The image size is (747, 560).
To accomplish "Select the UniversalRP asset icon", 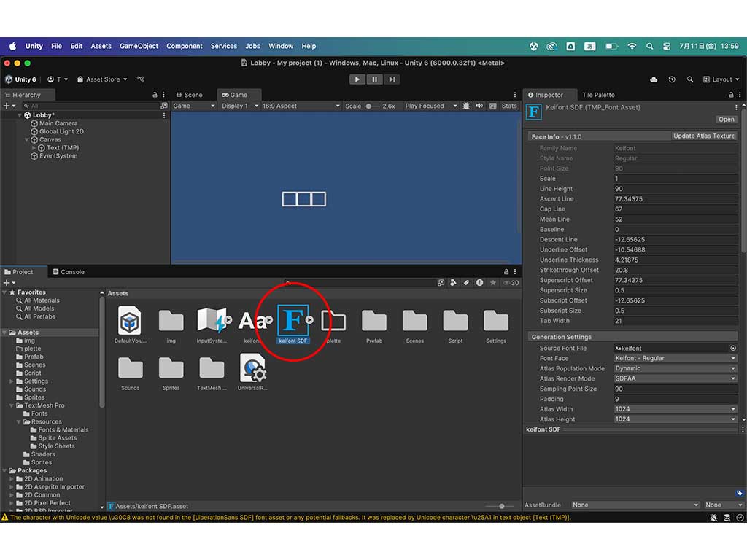I will pyautogui.click(x=252, y=368).
